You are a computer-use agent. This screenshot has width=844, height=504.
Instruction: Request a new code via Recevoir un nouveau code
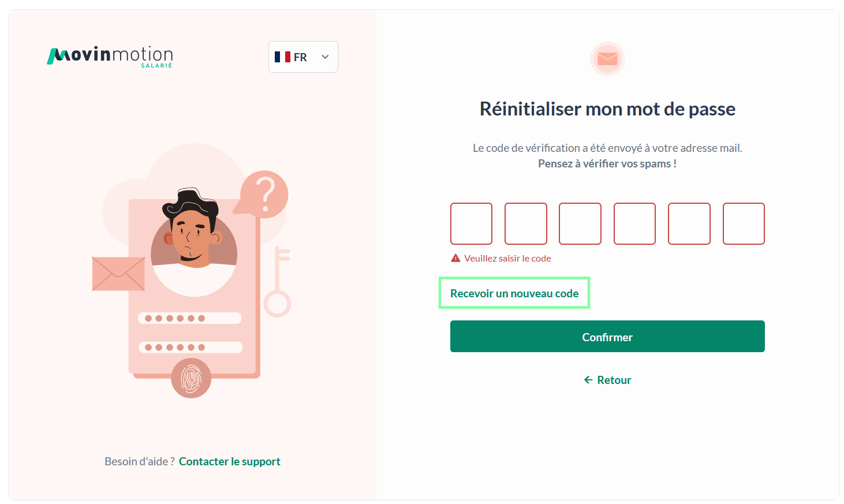pyautogui.click(x=514, y=293)
